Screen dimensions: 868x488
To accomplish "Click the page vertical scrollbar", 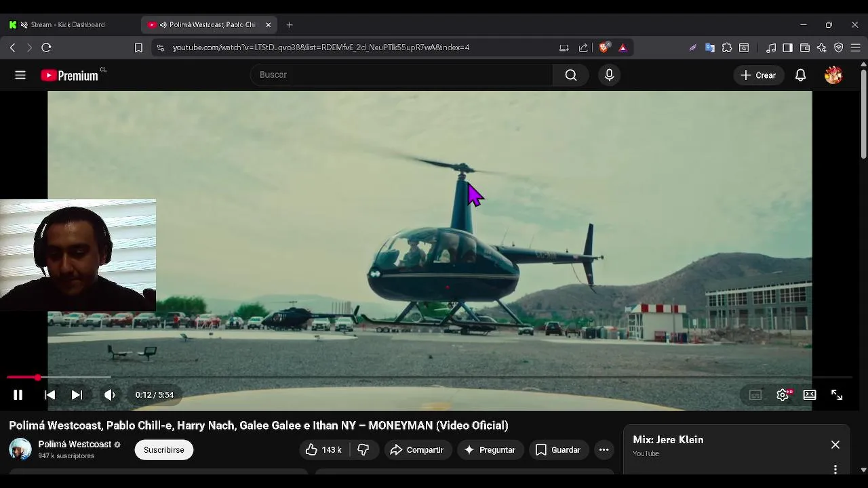I will click(x=863, y=115).
